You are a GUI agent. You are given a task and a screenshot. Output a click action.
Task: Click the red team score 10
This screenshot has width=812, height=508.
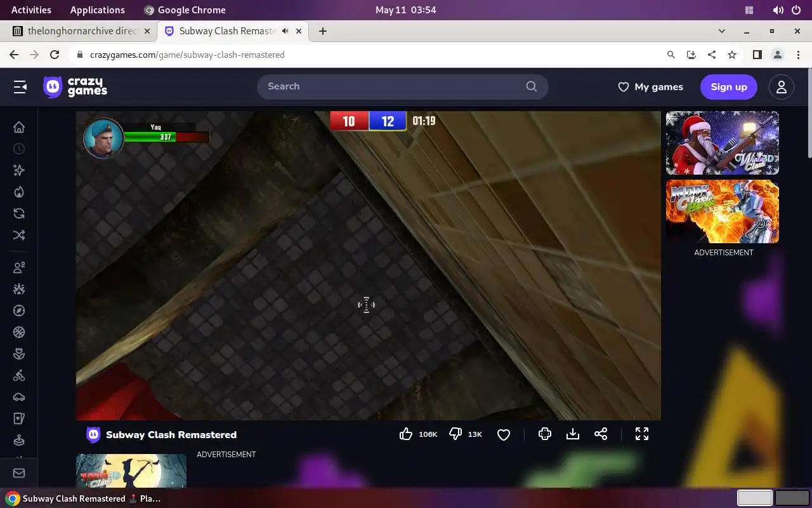tap(349, 121)
